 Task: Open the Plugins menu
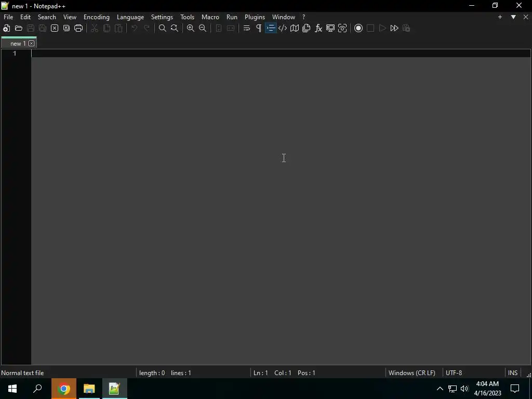255,17
